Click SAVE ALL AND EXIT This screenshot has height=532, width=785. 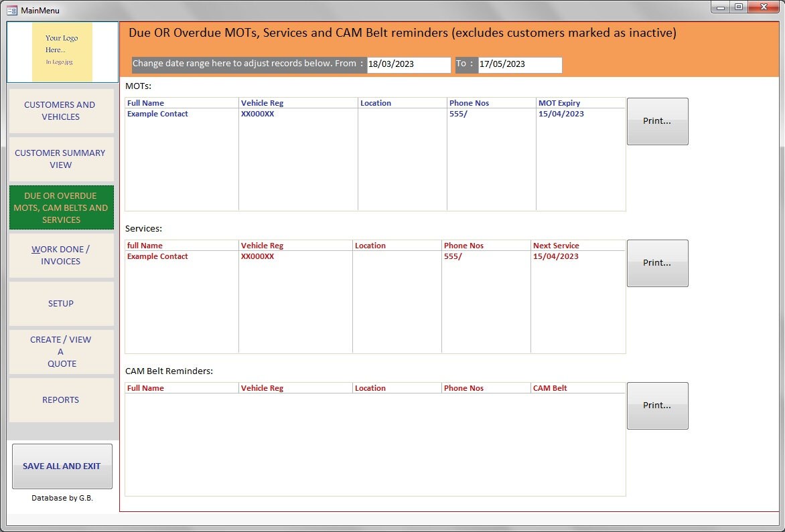click(62, 466)
